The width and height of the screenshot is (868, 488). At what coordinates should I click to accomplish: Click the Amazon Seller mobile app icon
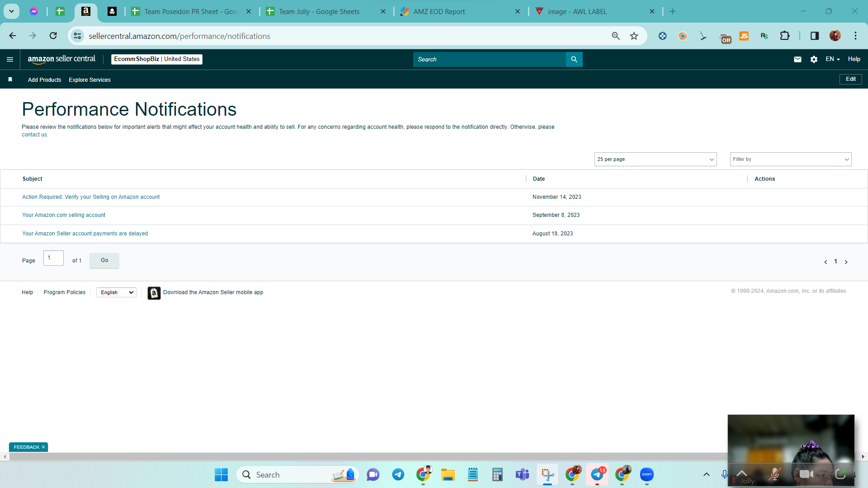point(154,293)
